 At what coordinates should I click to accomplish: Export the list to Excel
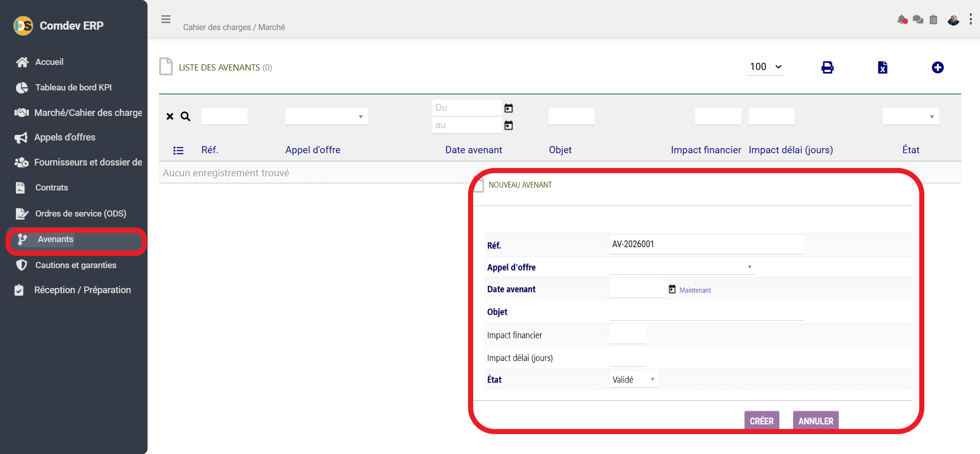(x=883, y=67)
